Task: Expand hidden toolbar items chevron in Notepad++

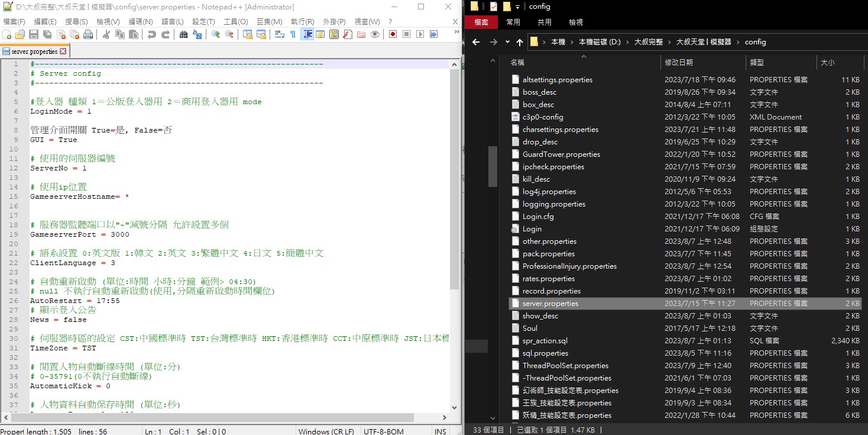Action: coord(457,32)
